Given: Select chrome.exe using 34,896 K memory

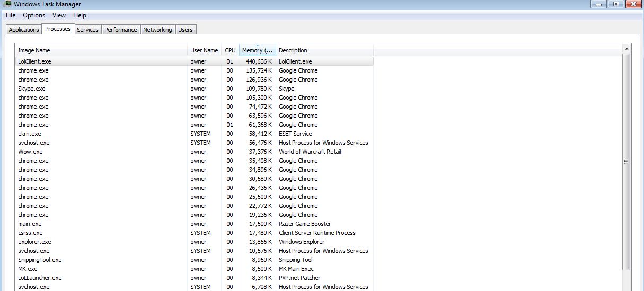Looking at the screenshot, I should click(x=195, y=170).
